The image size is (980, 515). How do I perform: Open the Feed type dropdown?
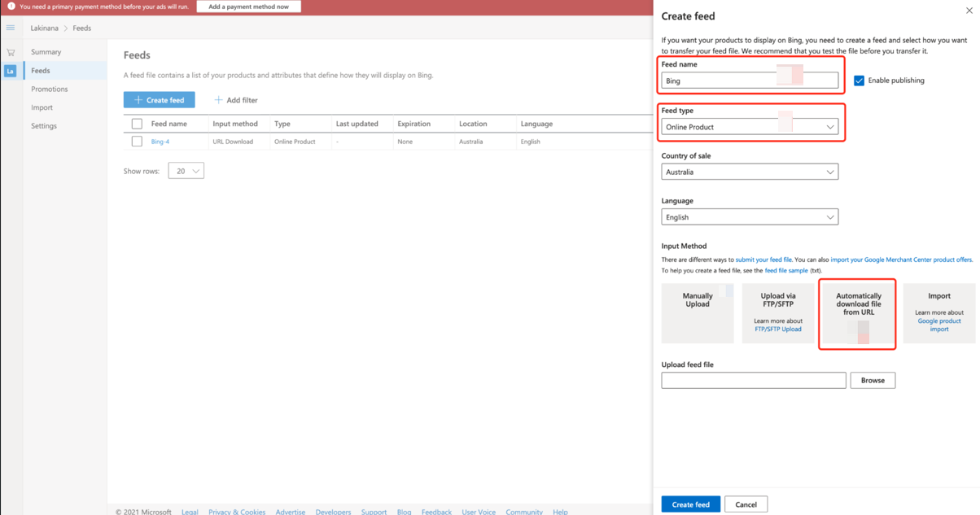tap(750, 127)
